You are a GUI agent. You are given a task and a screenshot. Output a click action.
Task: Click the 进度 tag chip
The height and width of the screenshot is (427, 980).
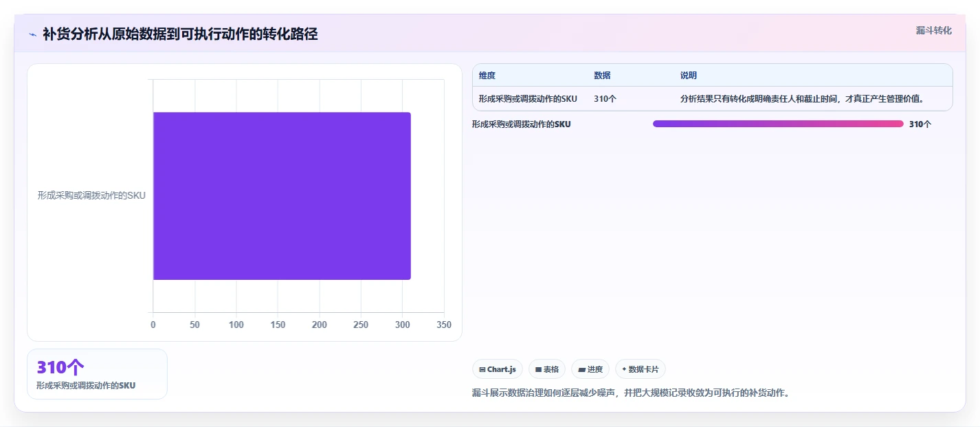pyautogui.click(x=590, y=369)
